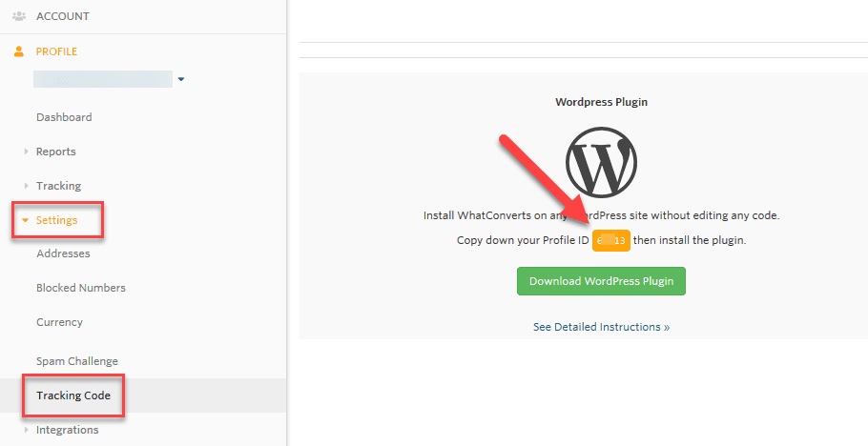
Task: Open the PROFILE menu item
Action: click(56, 51)
